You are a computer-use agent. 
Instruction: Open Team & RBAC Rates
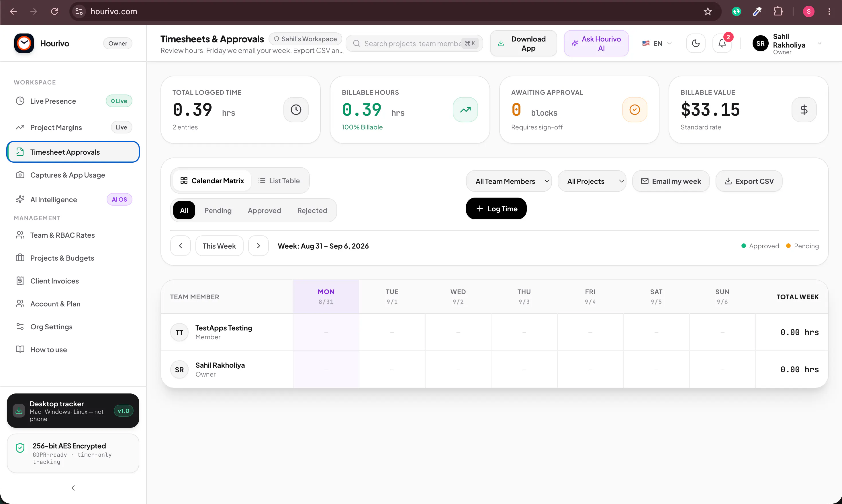73,235
